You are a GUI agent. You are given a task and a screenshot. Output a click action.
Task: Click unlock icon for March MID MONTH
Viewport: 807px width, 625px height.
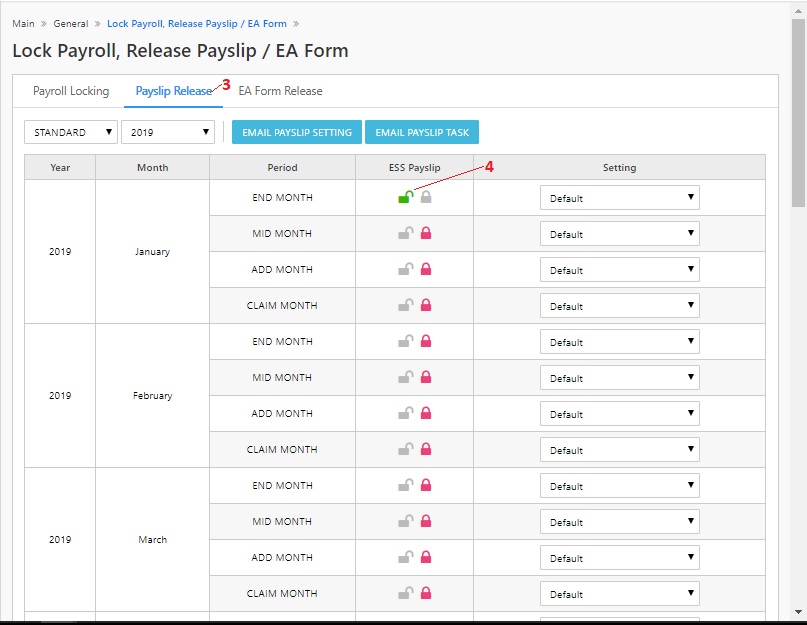(x=406, y=522)
